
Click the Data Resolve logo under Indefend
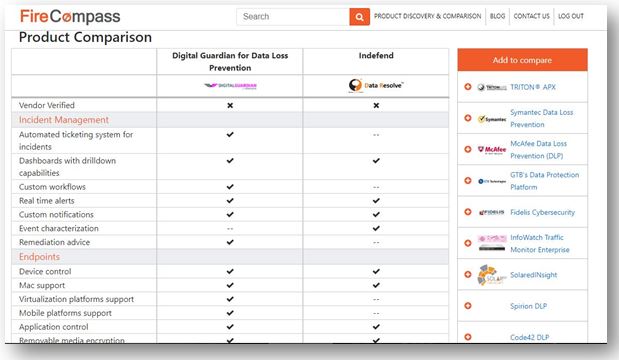[x=376, y=85]
